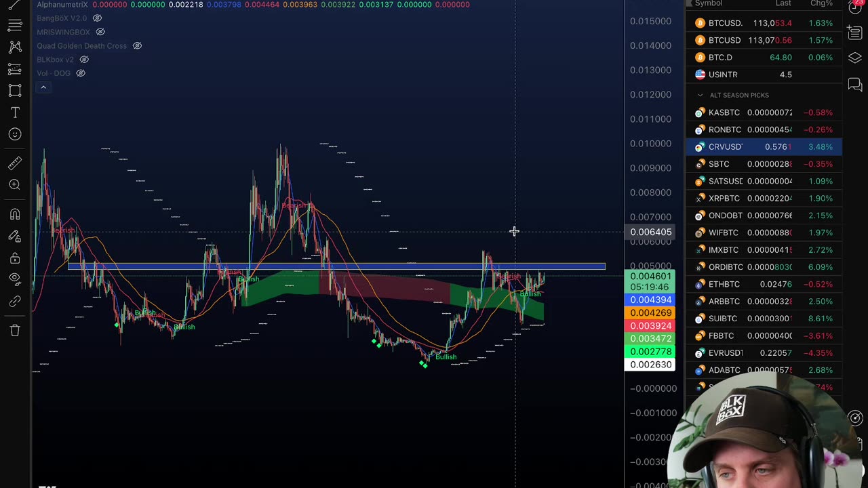Open SATSUSD from the watchlist
868x488 pixels.
pos(764,181)
